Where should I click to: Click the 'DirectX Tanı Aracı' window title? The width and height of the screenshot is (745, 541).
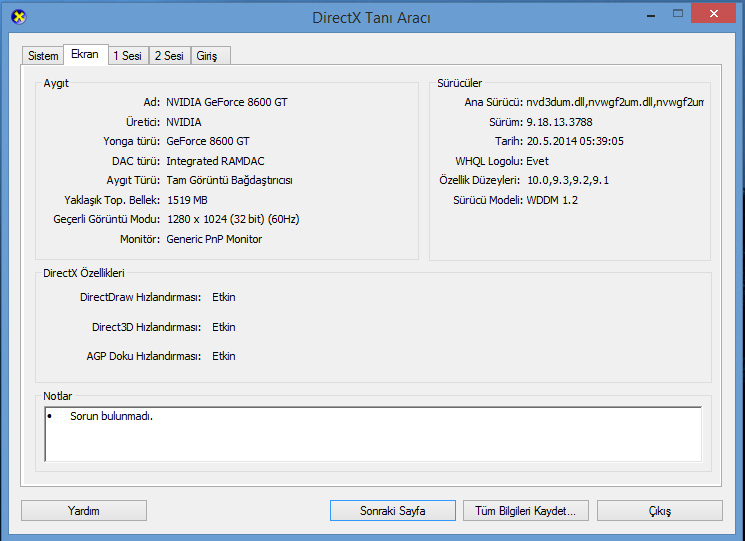point(371,18)
